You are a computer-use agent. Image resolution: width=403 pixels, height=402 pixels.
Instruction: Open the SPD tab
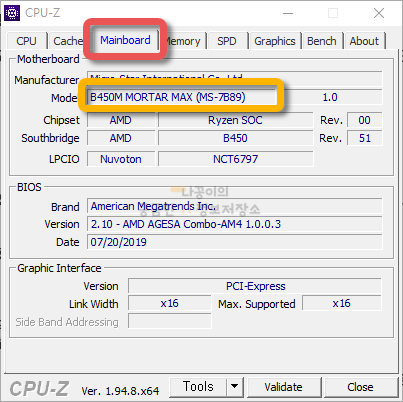click(x=227, y=41)
